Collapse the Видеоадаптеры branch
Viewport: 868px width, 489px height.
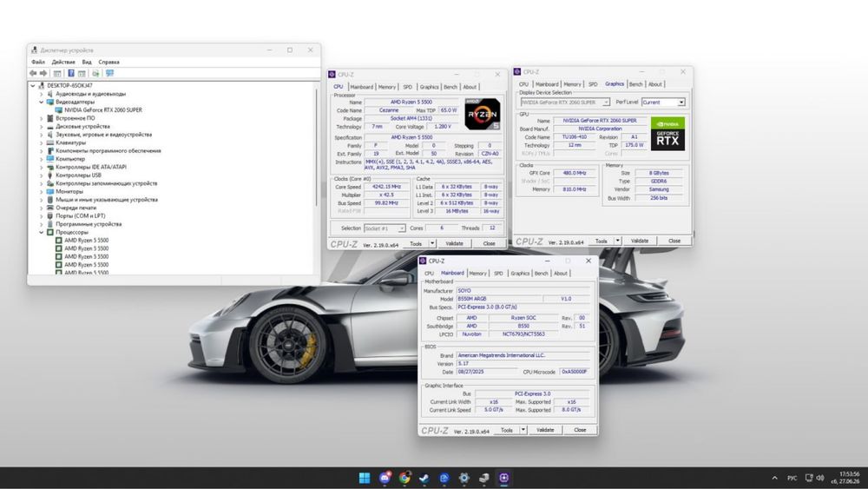coord(41,102)
